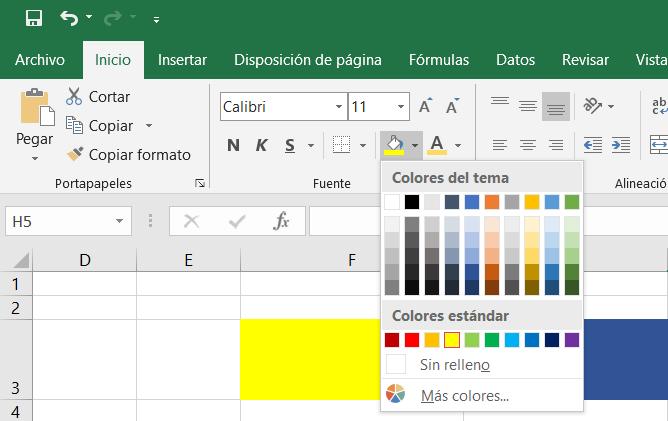Click the Save disk icon
This screenshot has width=668, height=421.
point(33,18)
